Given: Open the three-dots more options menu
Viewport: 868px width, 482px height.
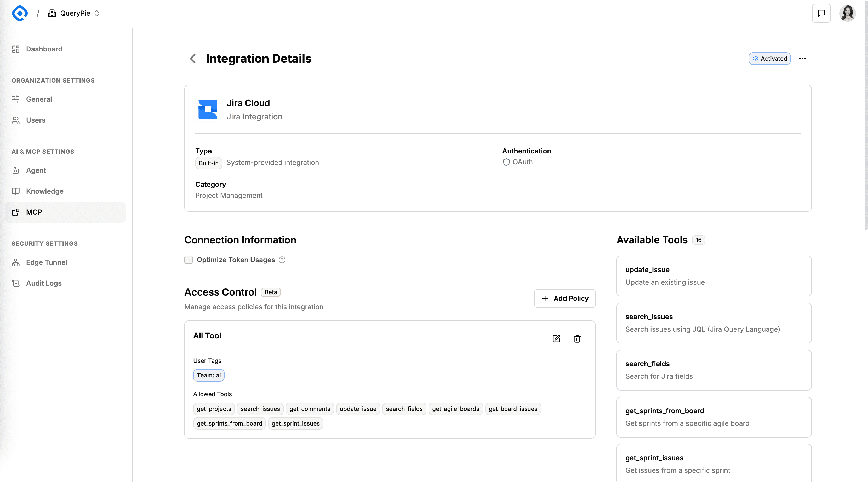Looking at the screenshot, I should tap(802, 59).
